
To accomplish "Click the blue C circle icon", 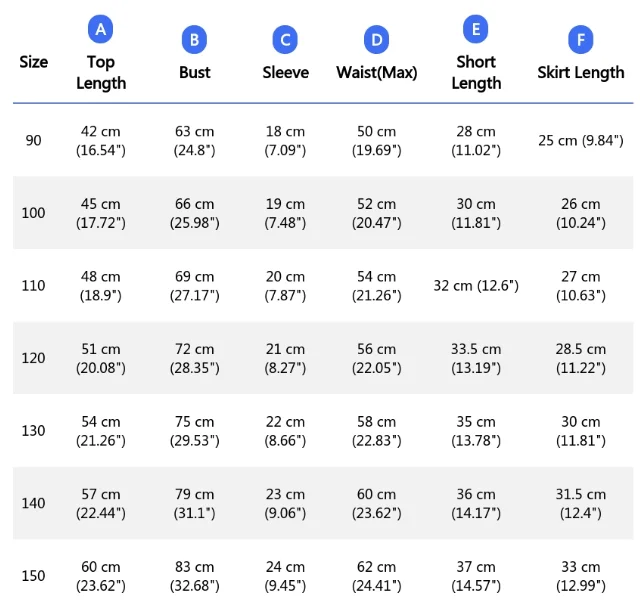I will [x=285, y=40].
